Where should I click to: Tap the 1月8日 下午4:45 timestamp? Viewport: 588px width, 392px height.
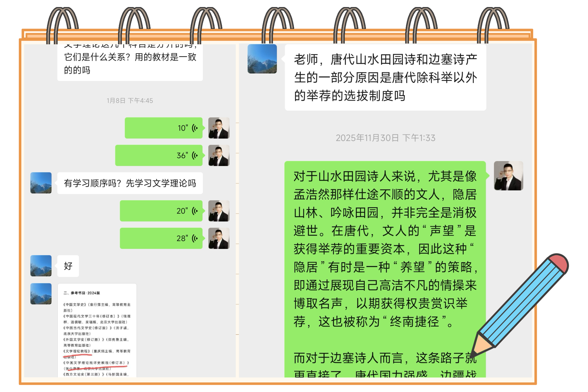[x=130, y=101]
